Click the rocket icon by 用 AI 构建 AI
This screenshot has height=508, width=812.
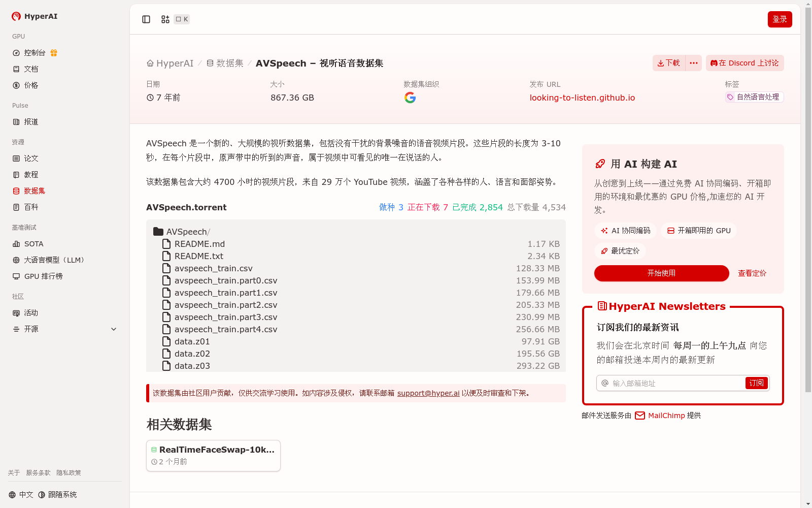click(x=600, y=164)
